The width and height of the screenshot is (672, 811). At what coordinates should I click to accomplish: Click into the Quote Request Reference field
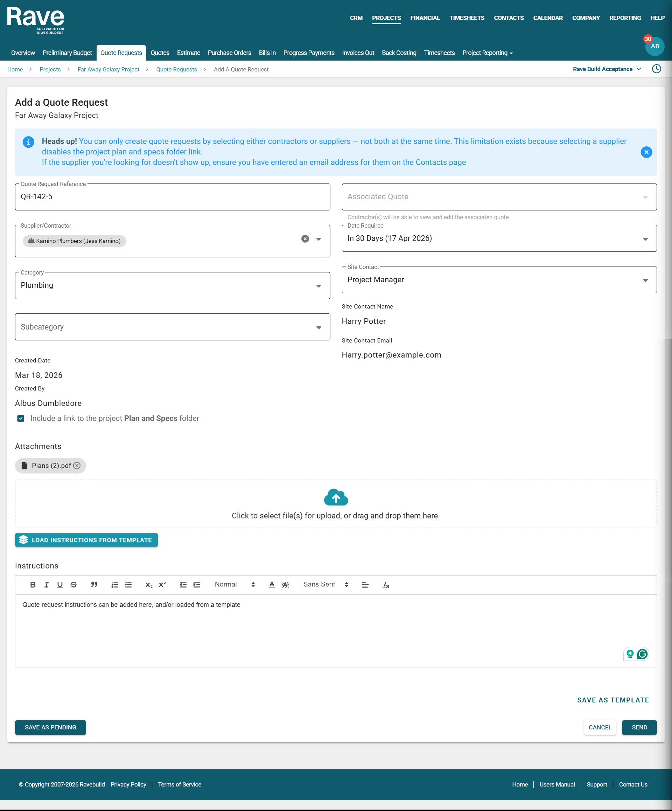click(172, 197)
